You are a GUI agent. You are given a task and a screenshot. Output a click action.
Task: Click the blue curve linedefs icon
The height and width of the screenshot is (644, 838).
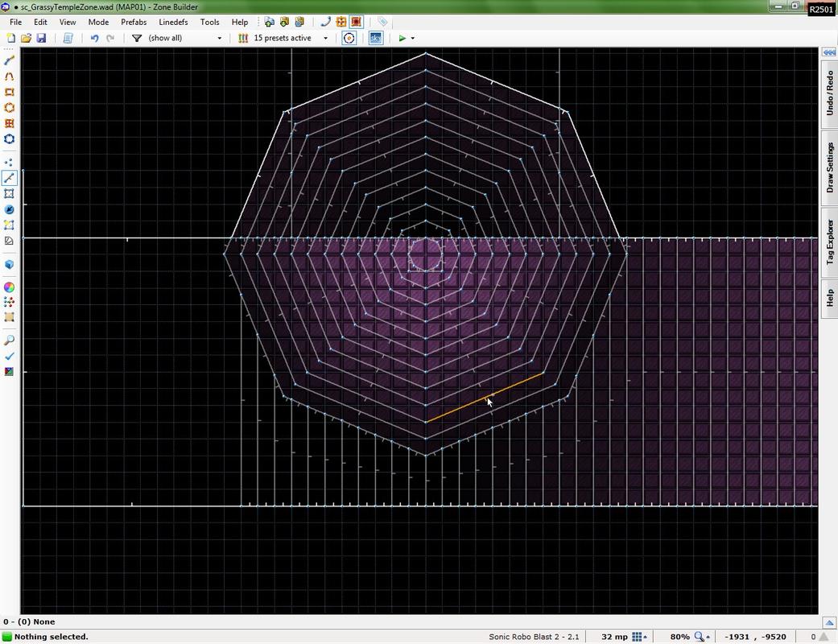325,22
